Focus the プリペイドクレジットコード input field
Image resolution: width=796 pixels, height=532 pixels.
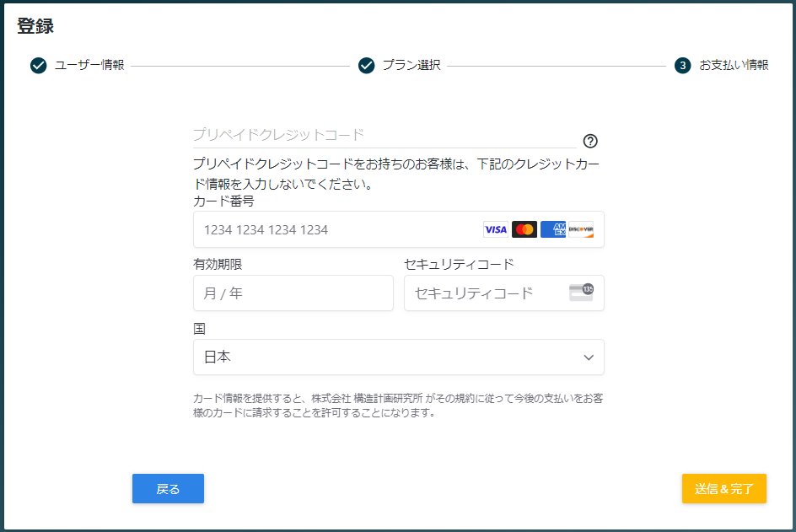pyautogui.click(x=385, y=135)
